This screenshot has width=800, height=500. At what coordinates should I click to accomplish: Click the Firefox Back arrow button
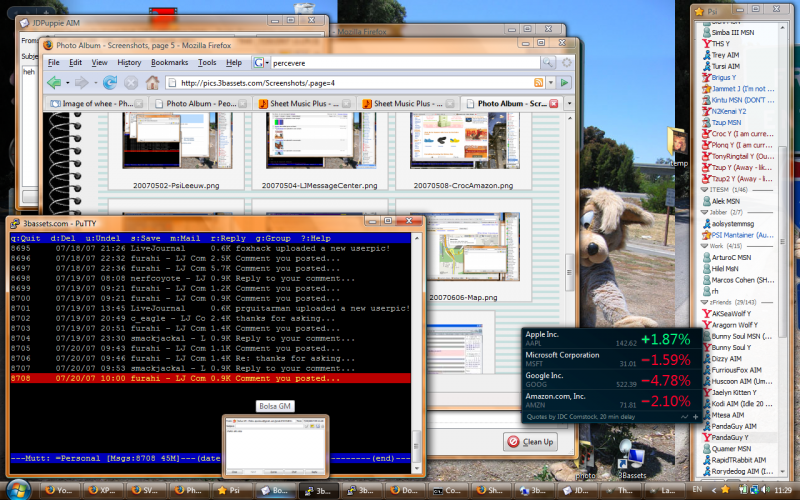(x=54, y=82)
